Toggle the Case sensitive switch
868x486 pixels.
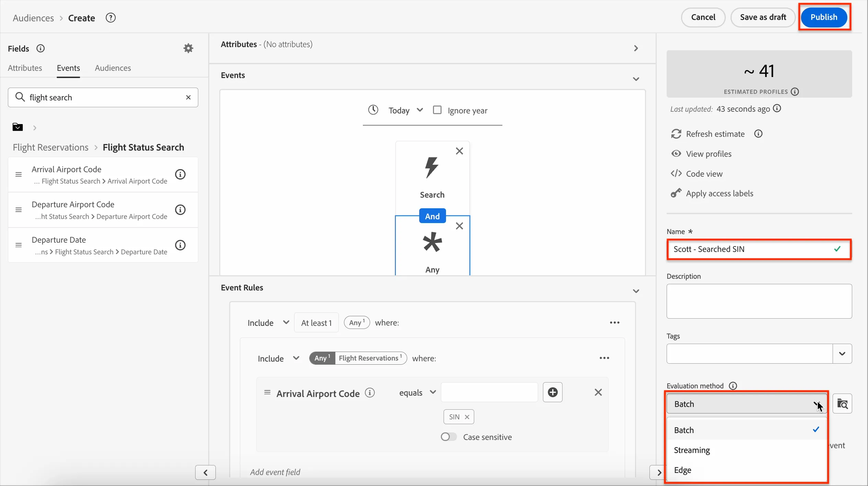pyautogui.click(x=449, y=437)
